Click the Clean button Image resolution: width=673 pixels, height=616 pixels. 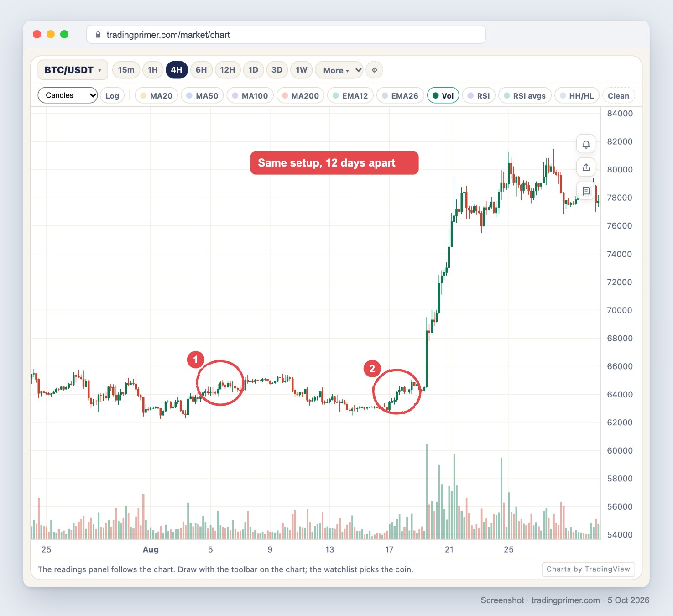[618, 96]
